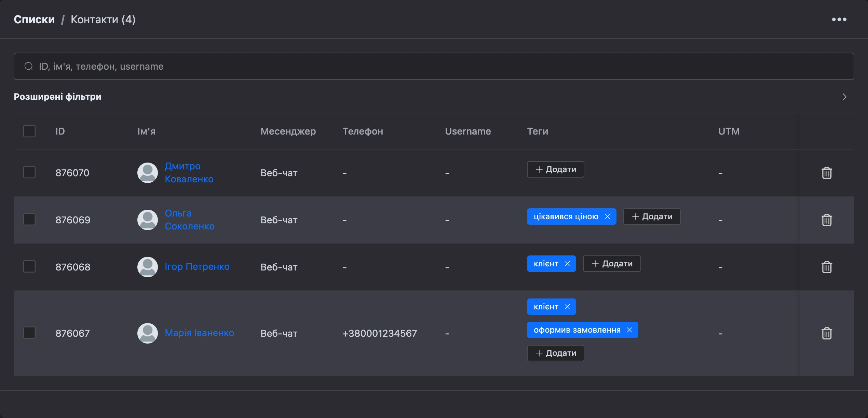Delete Марія Іваненко via trash icon
Screen dimensions: 868x418
[827, 333]
